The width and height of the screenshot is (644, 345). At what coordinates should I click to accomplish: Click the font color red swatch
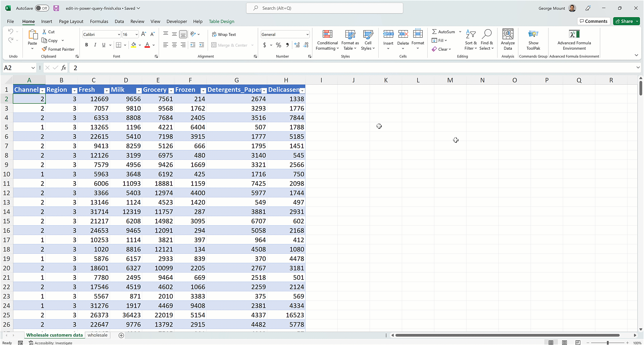[x=147, y=47]
